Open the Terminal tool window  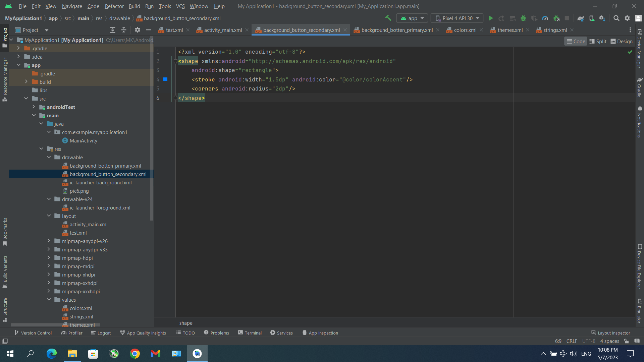[x=250, y=333]
